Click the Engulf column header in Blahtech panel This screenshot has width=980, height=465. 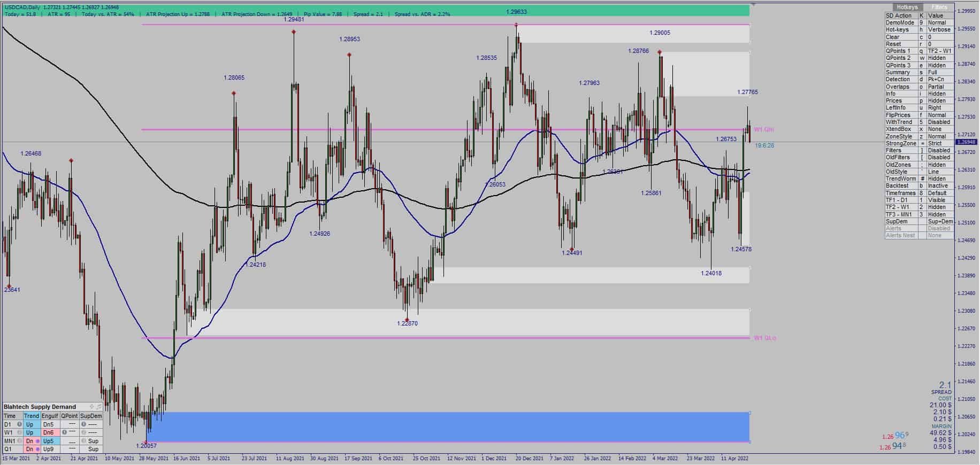click(x=49, y=416)
